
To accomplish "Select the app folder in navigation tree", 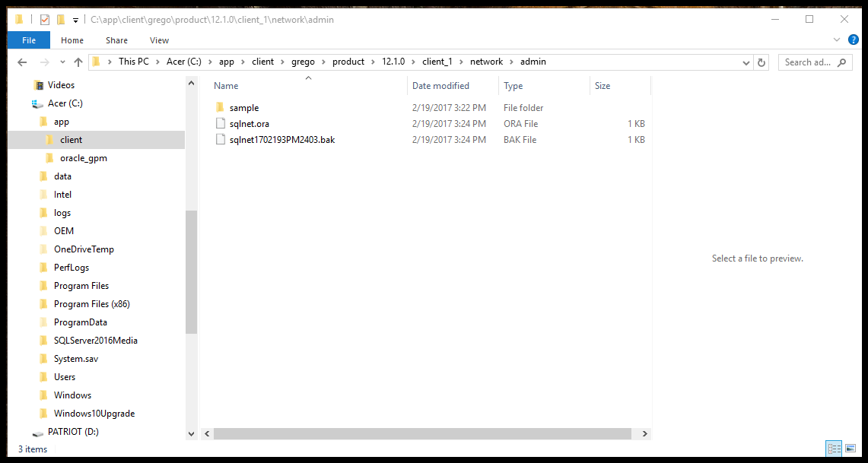I will [x=62, y=122].
